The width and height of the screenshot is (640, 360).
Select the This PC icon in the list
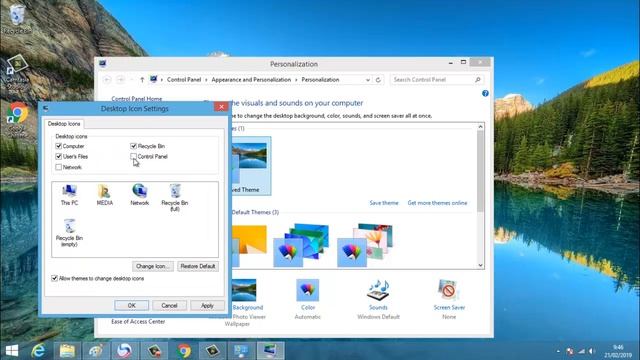pos(69,194)
